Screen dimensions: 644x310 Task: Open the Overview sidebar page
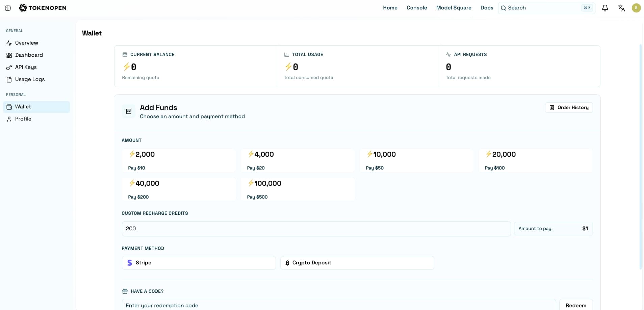[36, 43]
